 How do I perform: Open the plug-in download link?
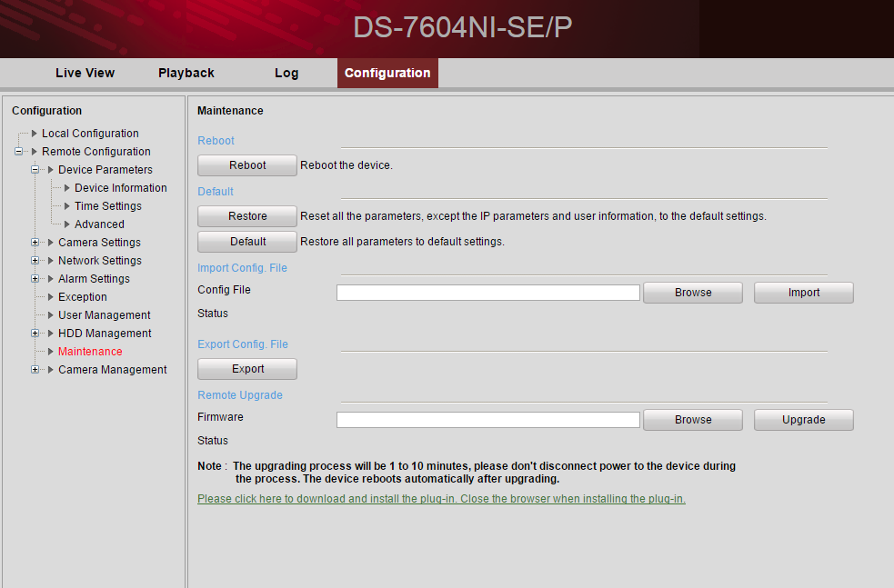(x=441, y=499)
